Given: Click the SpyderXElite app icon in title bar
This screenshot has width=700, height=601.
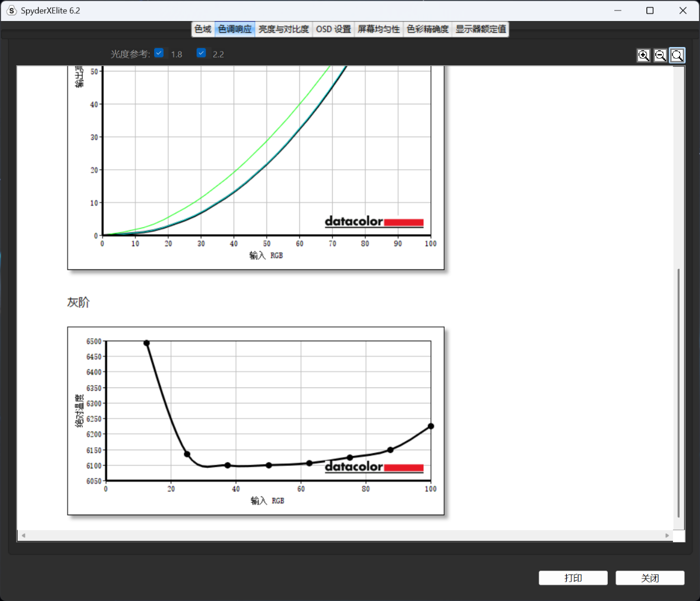Looking at the screenshot, I should [12, 11].
